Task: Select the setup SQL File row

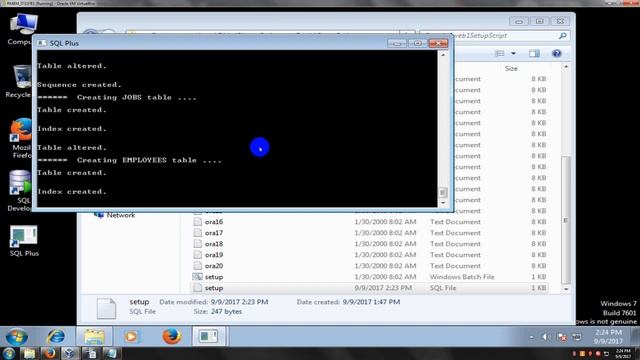Action: click(369, 288)
